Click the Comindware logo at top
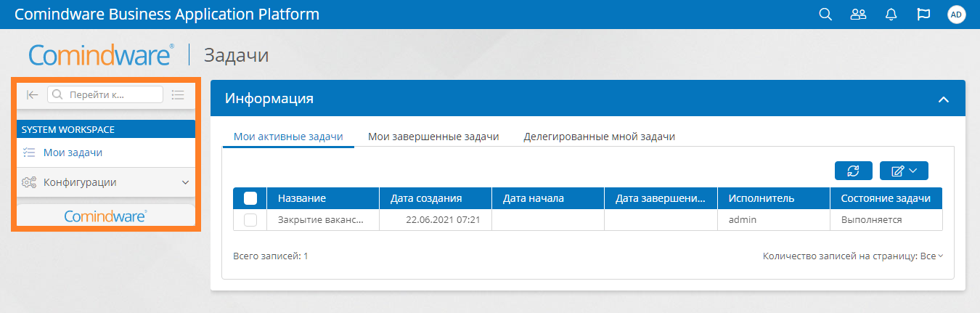The width and height of the screenshot is (980, 313). click(x=100, y=55)
